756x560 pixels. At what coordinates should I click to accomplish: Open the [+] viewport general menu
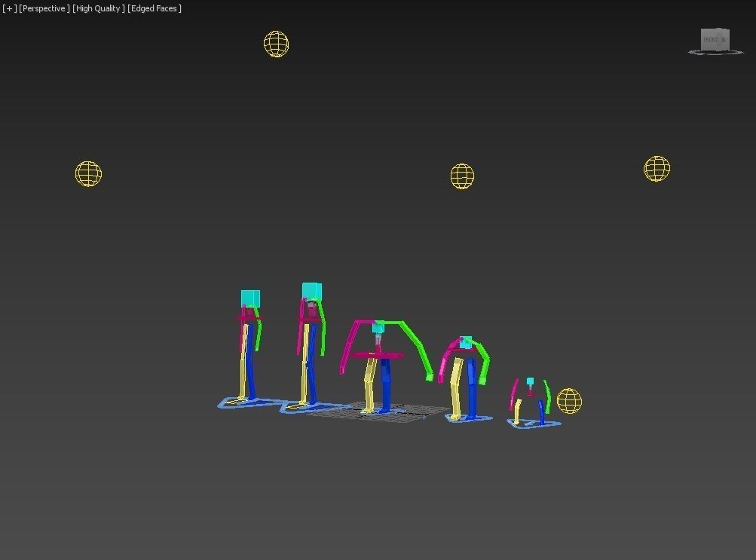[10, 9]
